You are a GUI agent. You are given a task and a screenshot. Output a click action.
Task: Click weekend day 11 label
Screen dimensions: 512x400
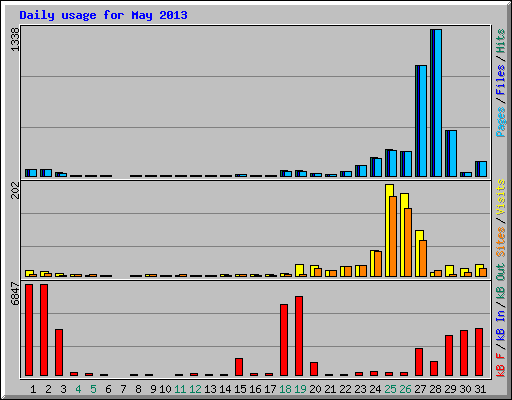[180, 389]
